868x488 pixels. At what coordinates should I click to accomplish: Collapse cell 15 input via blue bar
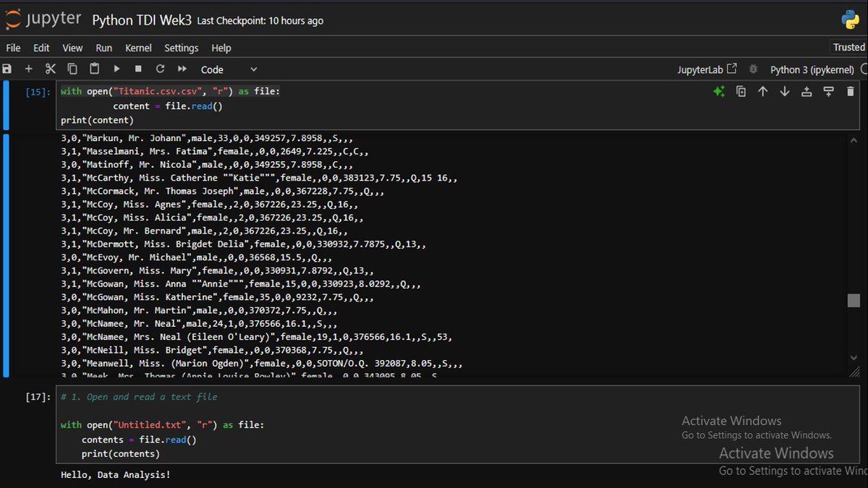pyautogui.click(x=6, y=106)
